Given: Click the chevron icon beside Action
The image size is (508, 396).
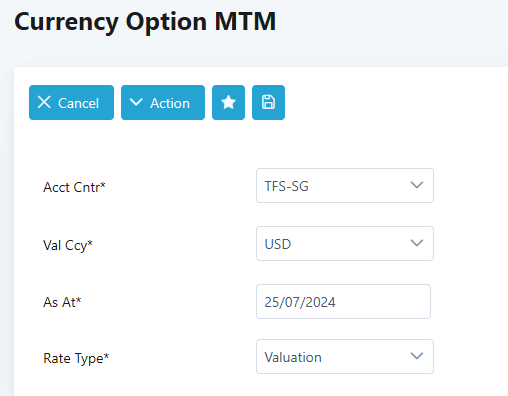Looking at the screenshot, I should [136, 102].
